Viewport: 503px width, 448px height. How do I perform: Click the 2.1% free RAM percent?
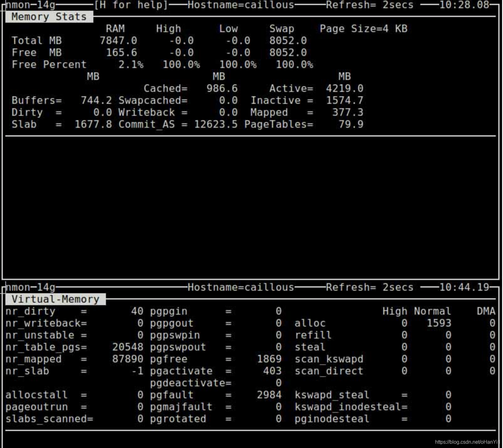[x=131, y=64]
